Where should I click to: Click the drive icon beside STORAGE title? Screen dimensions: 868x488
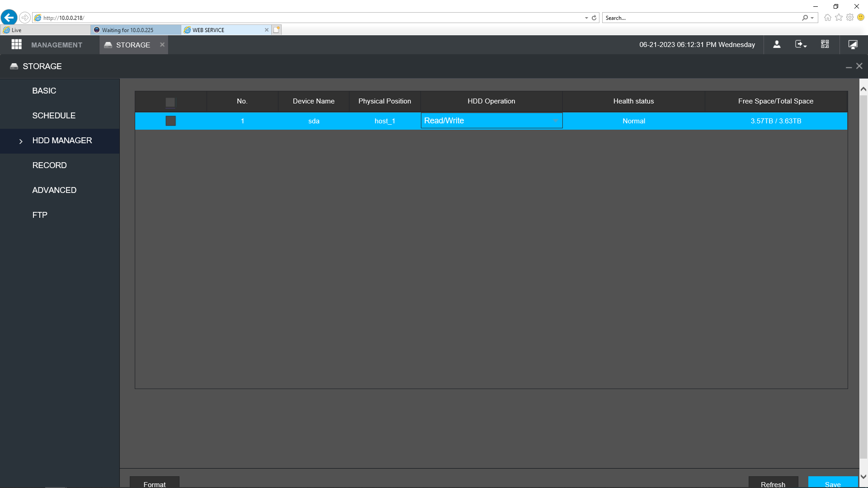(x=14, y=66)
